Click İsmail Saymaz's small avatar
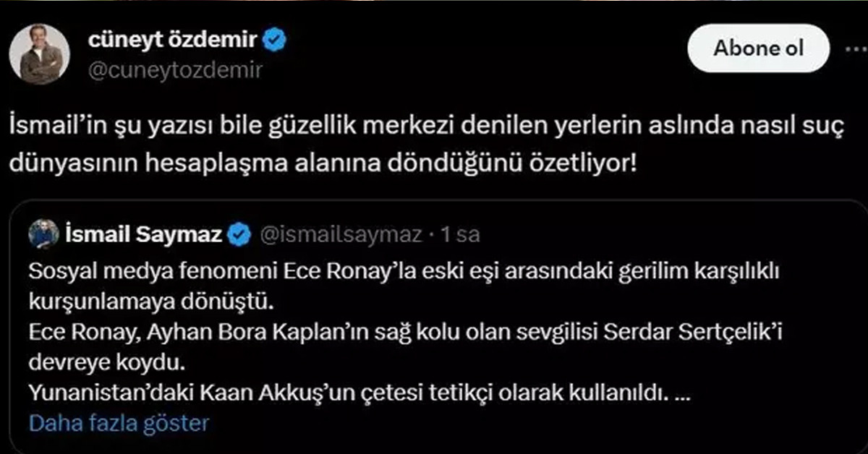 coord(43,234)
